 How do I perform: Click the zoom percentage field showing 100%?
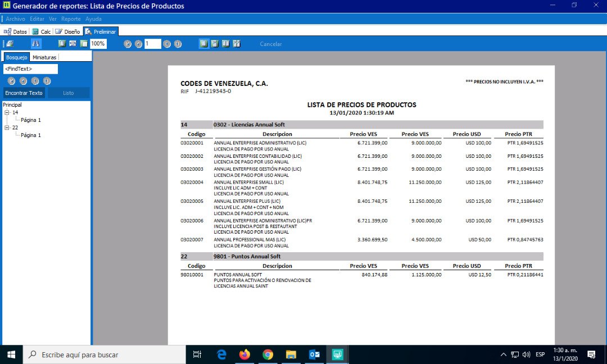click(98, 44)
